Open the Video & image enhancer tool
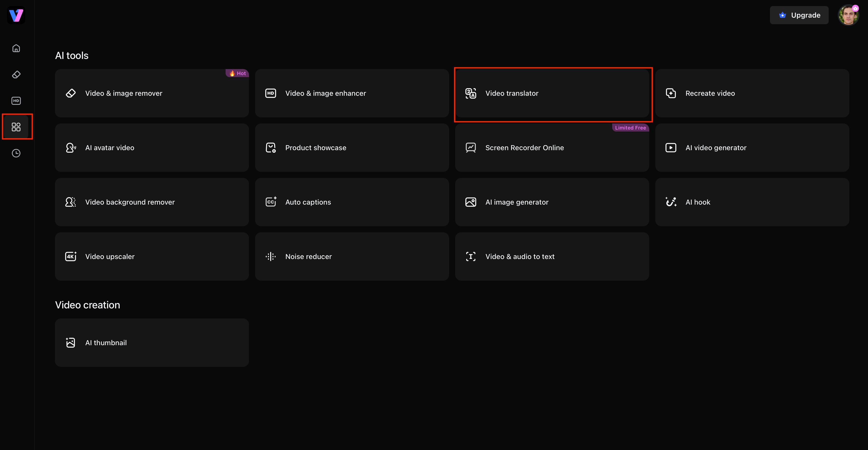868x450 pixels. 352,93
